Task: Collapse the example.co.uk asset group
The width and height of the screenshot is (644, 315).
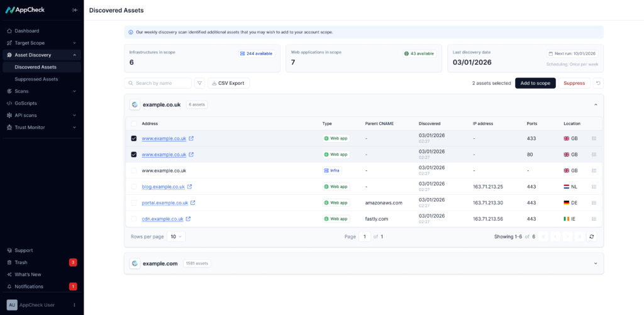Action: tap(595, 104)
